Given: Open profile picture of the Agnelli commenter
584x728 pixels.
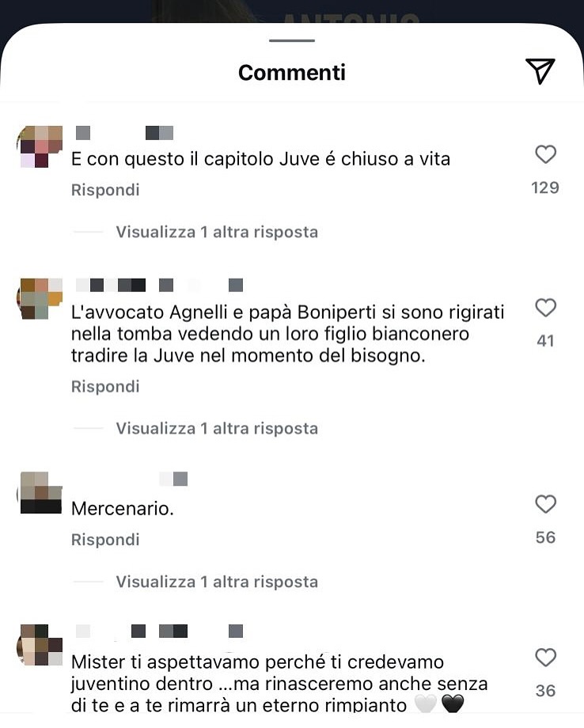Looking at the screenshot, I should click(x=40, y=298).
